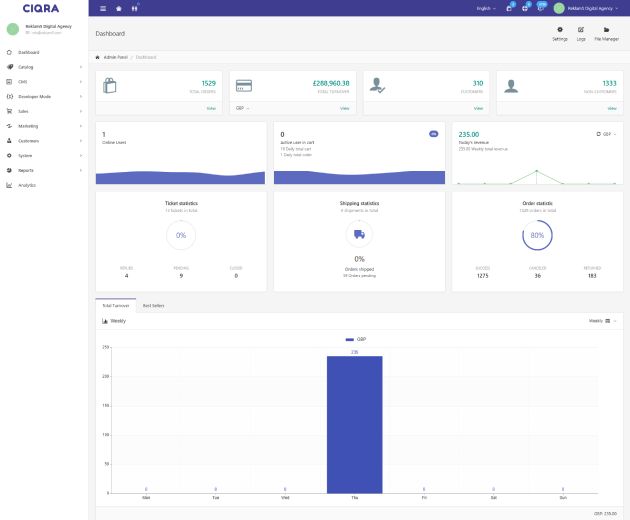Click the shopping bag total orders icon
Viewport: 630px width, 520px height.
tap(111, 86)
